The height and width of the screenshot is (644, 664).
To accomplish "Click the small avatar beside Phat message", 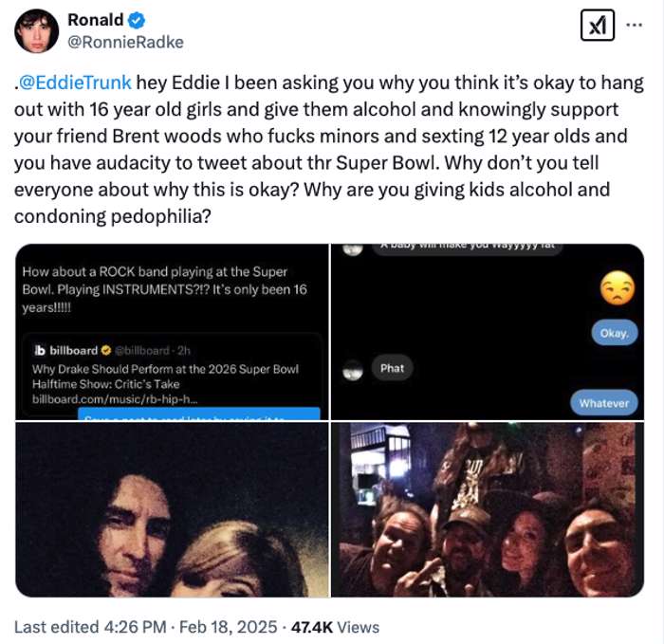I will 353,369.
